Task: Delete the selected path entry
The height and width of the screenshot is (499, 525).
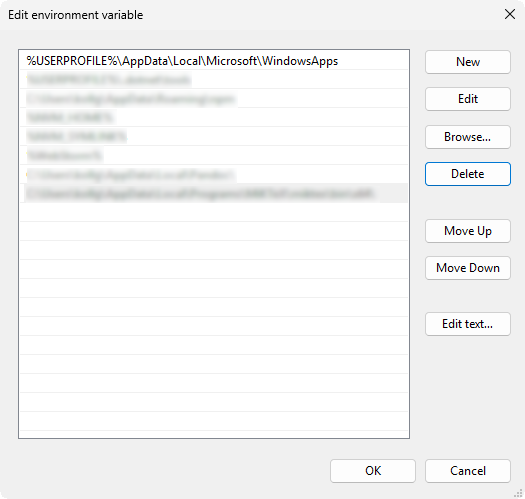Action: coord(468,174)
